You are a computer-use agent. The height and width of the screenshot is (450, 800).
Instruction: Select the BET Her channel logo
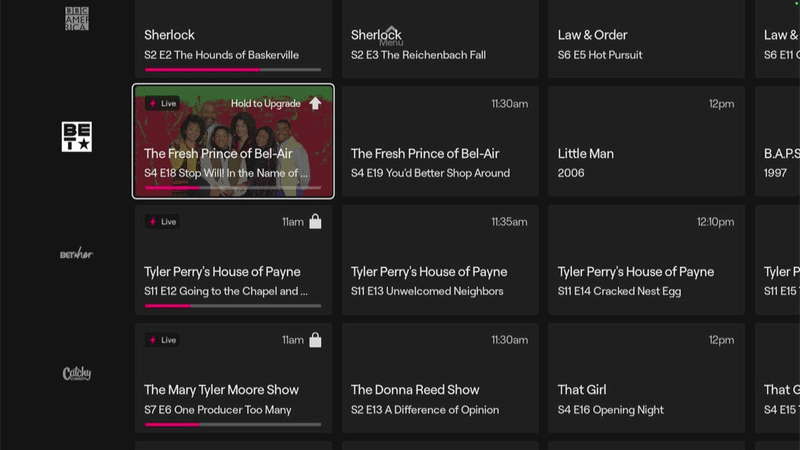tap(77, 254)
